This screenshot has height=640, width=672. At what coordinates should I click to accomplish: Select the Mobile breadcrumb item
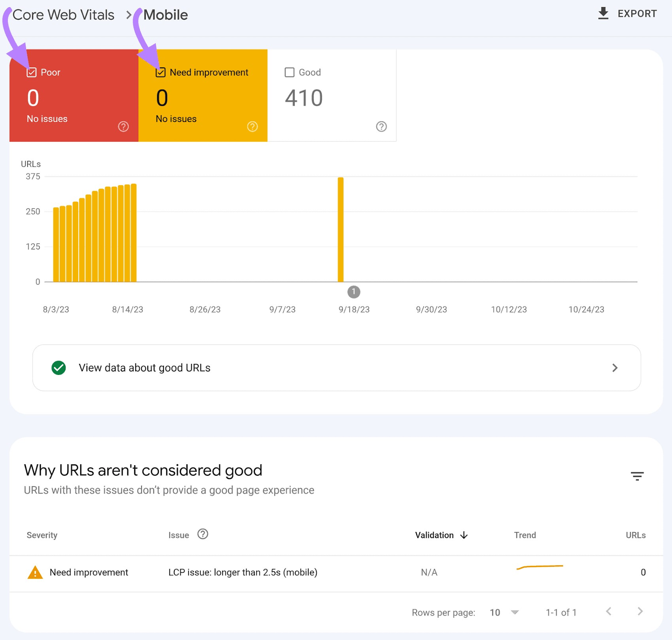(x=165, y=15)
